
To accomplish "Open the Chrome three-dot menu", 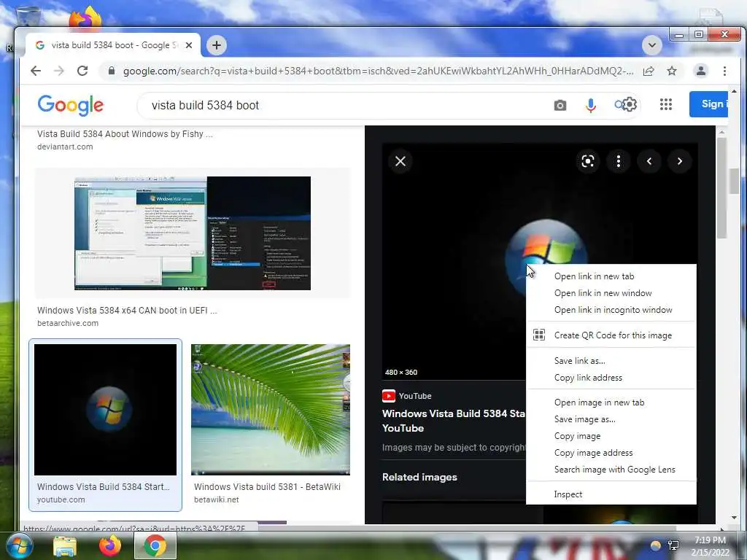I will [x=724, y=71].
